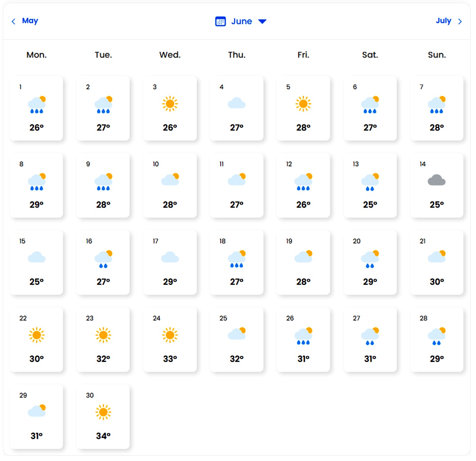Select the Mon. column header

37,54
